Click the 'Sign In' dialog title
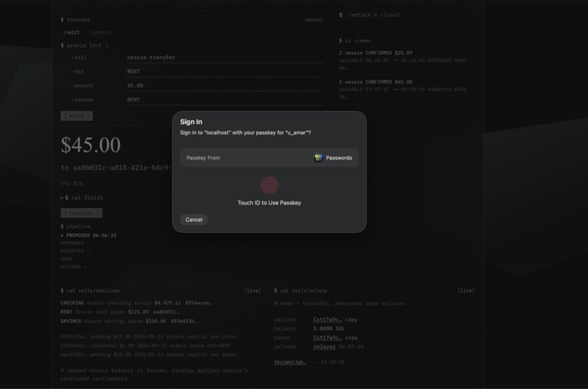This screenshot has width=588, height=389. pos(191,122)
